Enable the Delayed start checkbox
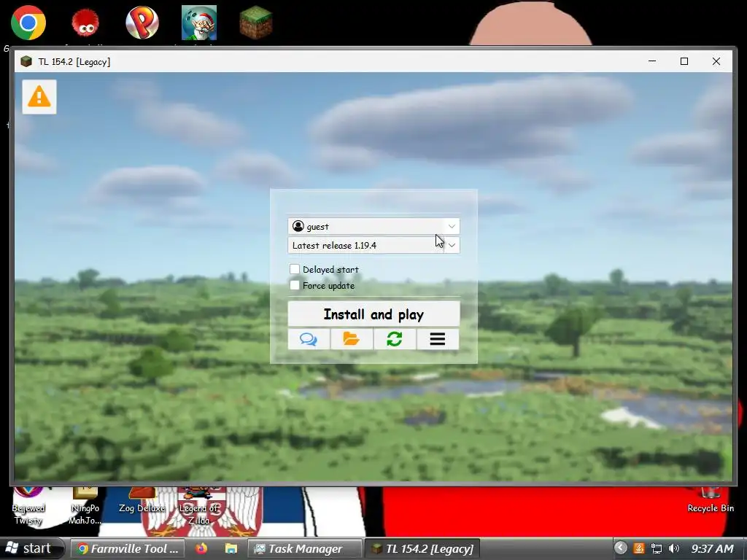 295,269
